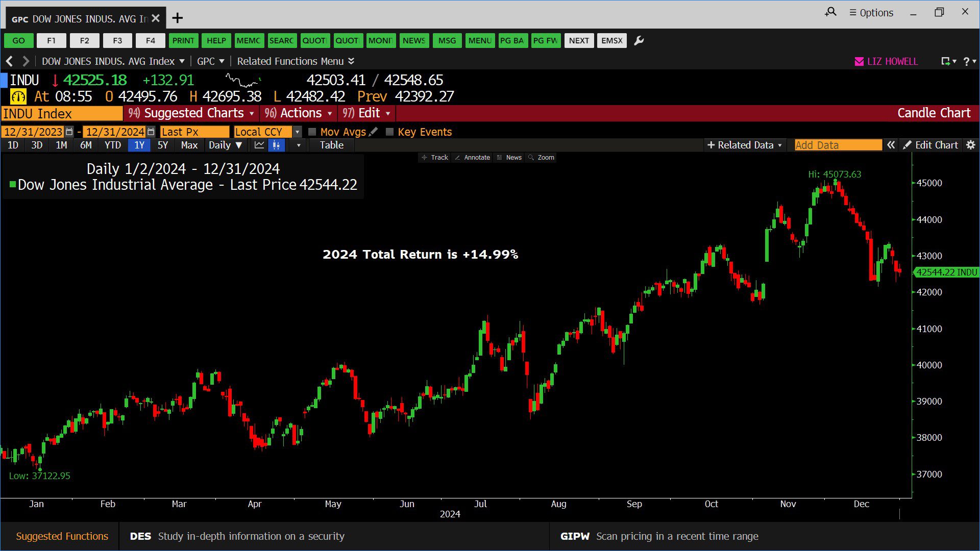The width and height of the screenshot is (980, 551).
Task: Open the Actions dropdown
Action: tap(299, 113)
